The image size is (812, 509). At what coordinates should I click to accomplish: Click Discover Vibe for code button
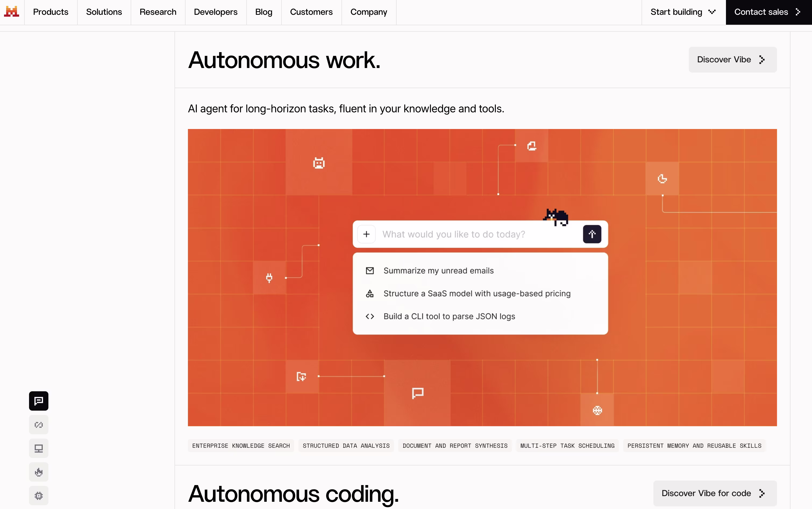pyautogui.click(x=715, y=493)
